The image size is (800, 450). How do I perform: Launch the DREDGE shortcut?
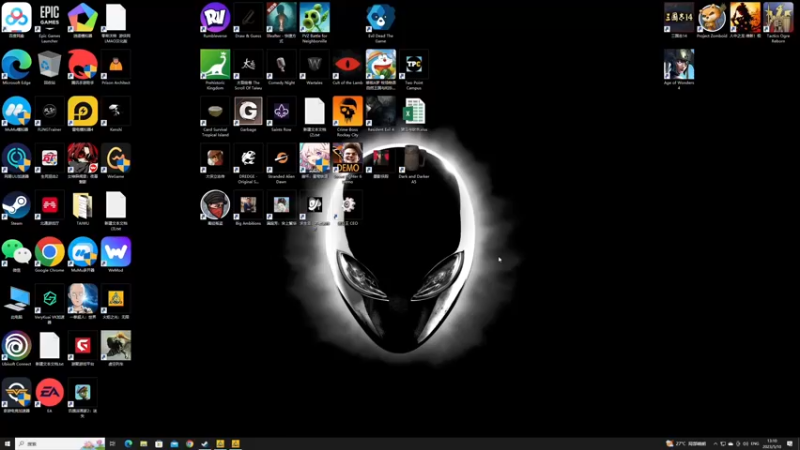coord(248,163)
